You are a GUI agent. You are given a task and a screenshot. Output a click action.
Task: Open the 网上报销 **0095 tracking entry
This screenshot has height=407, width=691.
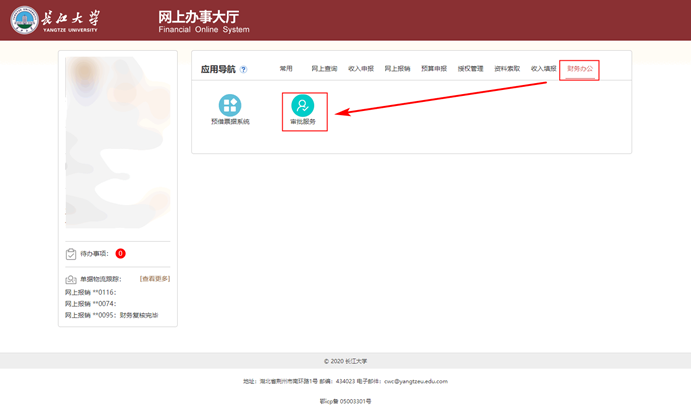112,315
